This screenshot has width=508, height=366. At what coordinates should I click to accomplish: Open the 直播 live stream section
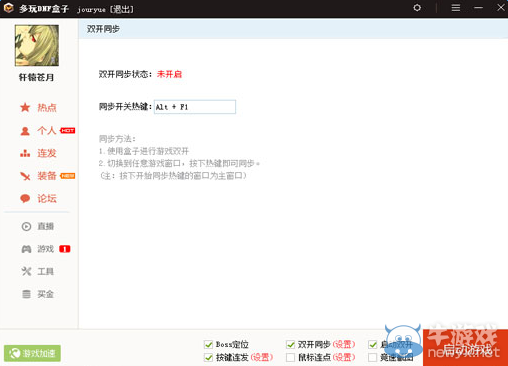[45, 226]
